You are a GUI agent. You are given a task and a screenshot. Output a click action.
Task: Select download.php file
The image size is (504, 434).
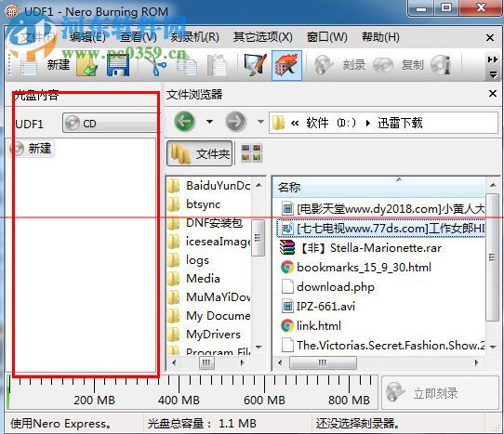point(328,286)
